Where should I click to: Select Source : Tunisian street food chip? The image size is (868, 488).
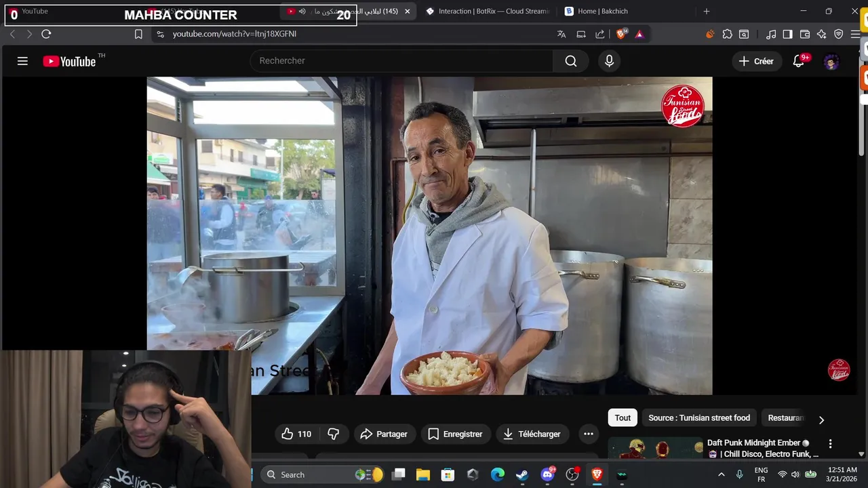pyautogui.click(x=699, y=418)
